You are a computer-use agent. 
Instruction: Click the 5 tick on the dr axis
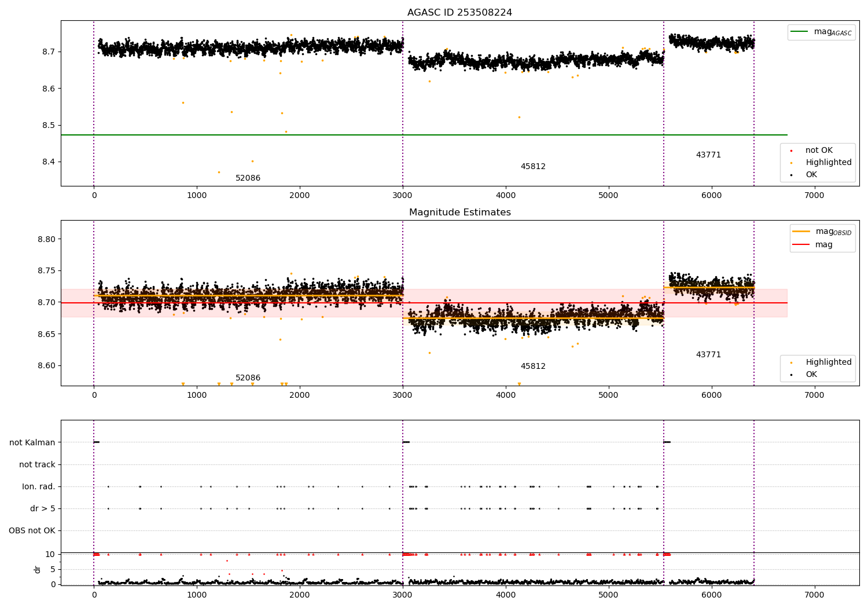click(53, 569)
